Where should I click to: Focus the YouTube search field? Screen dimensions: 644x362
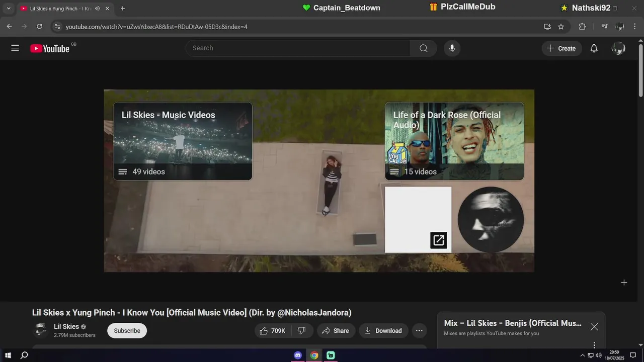click(298, 48)
